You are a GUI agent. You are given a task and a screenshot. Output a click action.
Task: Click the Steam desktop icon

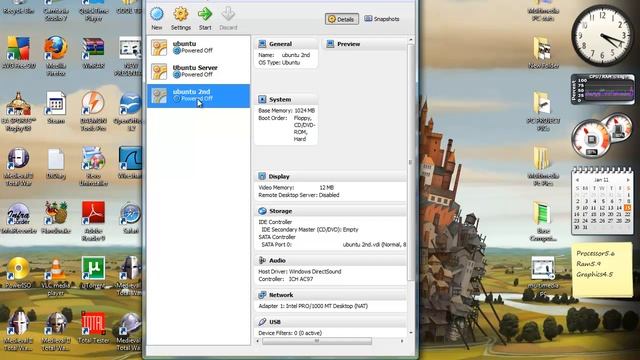[56, 107]
